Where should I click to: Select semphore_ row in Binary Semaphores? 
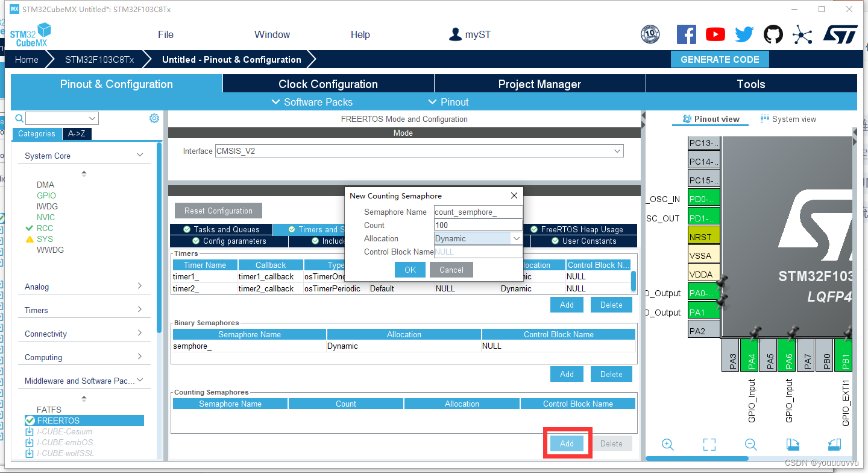[404, 346]
